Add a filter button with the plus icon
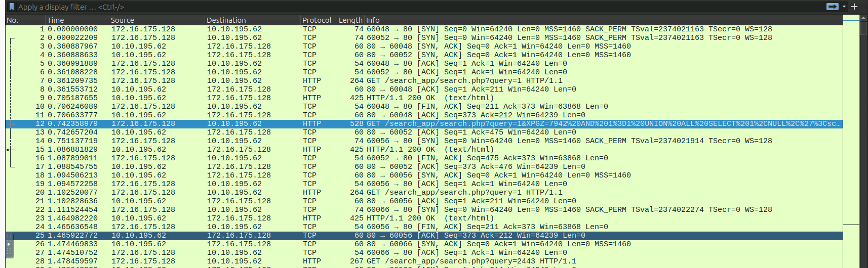Viewport: 868px width, 268px height. [854, 7]
